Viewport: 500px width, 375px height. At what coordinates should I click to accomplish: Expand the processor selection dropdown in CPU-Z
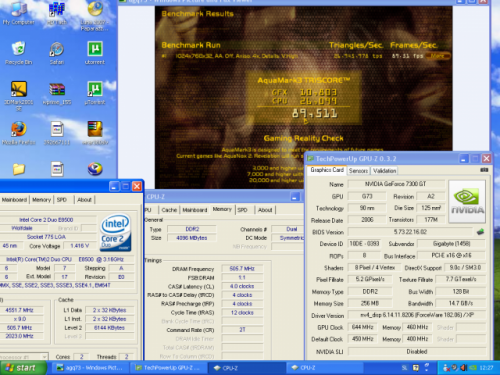coord(44,357)
